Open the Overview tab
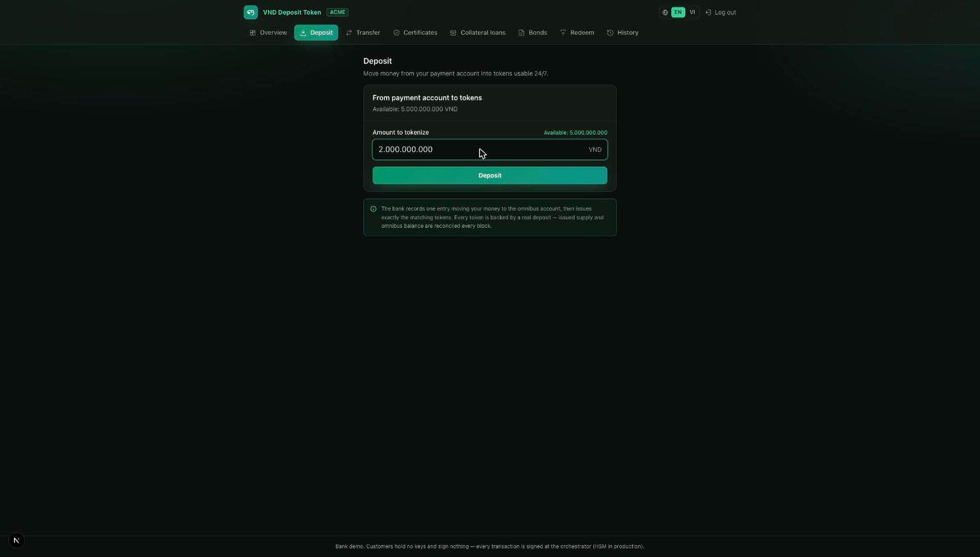Viewport: 980px width, 557px height. click(268, 33)
